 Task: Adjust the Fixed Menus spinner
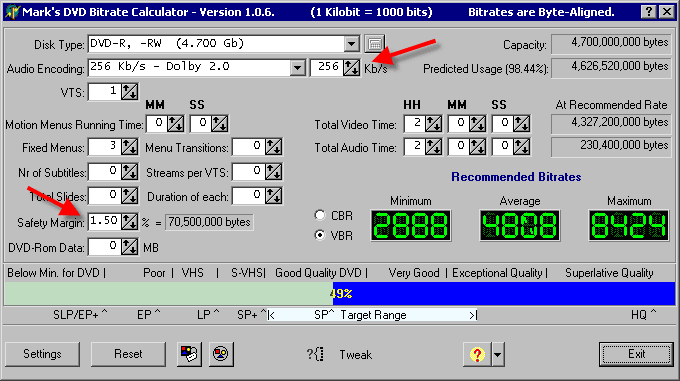click(129, 147)
